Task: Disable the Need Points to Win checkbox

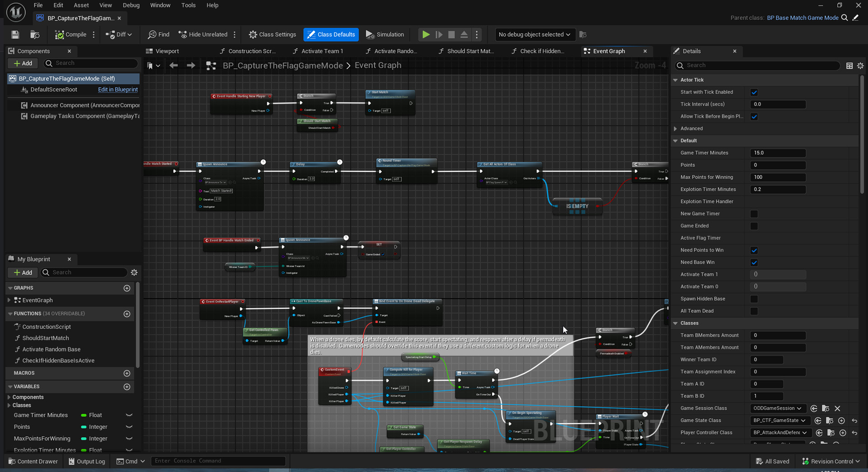Action: point(754,250)
